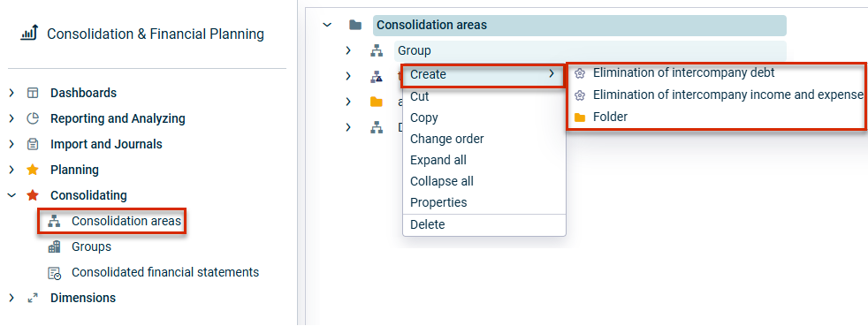Viewport: 868px width, 326px height.
Task: Click the Groups building icon
Action: [x=54, y=246]
